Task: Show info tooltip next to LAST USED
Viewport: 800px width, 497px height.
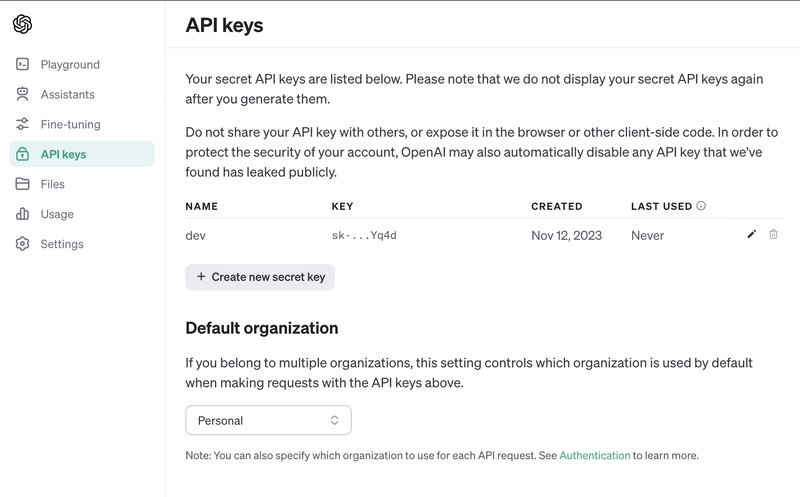Action: [701, 206]
